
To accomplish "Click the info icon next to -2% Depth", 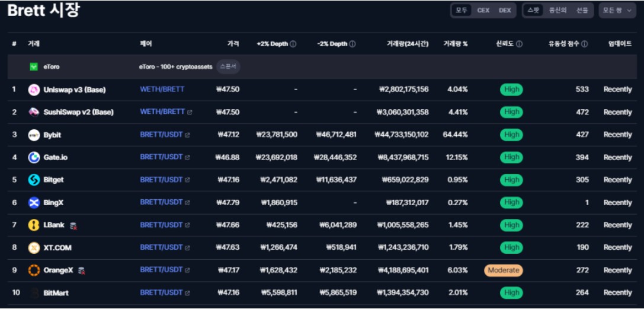I will tap(353, 44).
